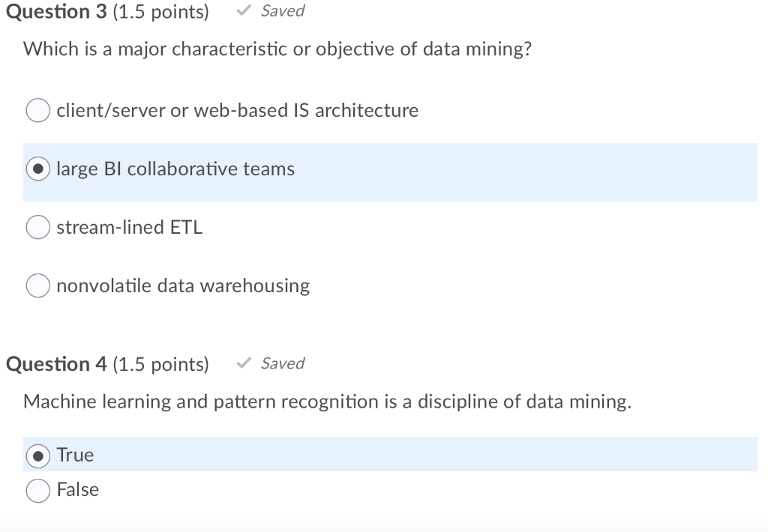Click the Saved status text for Question 4
Image resolution: width=768 pixels, height=532 pixels.
click(283, 363)
